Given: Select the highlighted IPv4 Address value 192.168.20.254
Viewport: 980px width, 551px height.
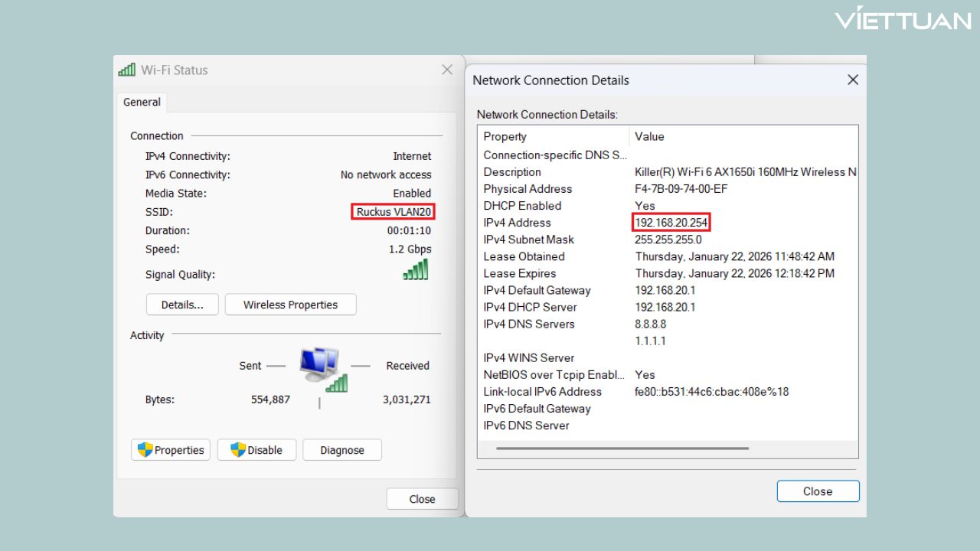Looking at the screenshot, I should (671, 222).
